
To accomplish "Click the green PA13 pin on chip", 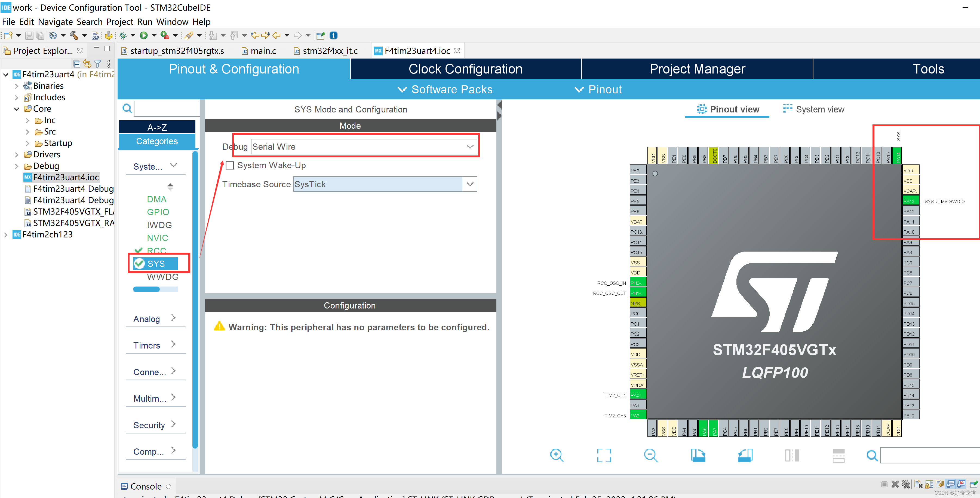I will 910,201.
